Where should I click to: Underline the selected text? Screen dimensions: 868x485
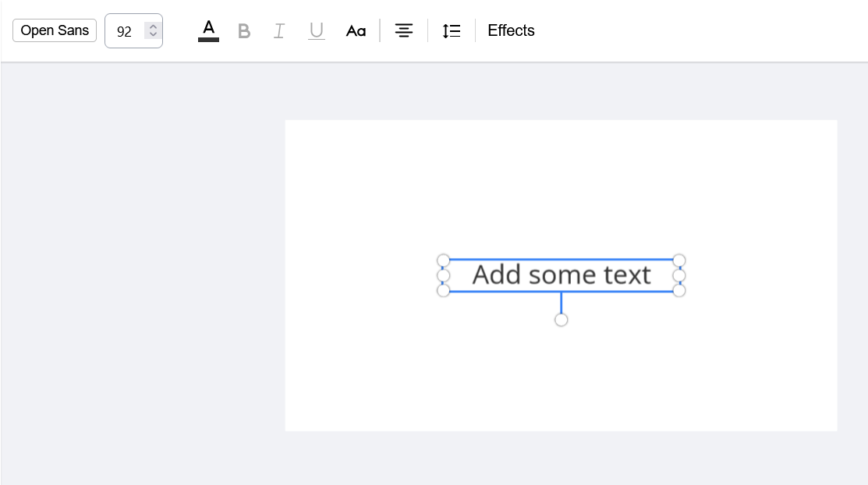(316, 30)
